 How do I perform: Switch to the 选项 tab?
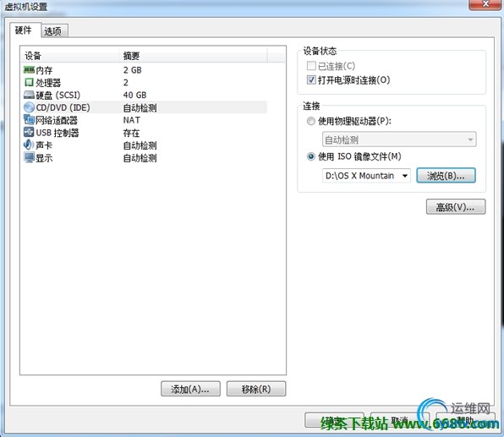click(x=54, y=31)
